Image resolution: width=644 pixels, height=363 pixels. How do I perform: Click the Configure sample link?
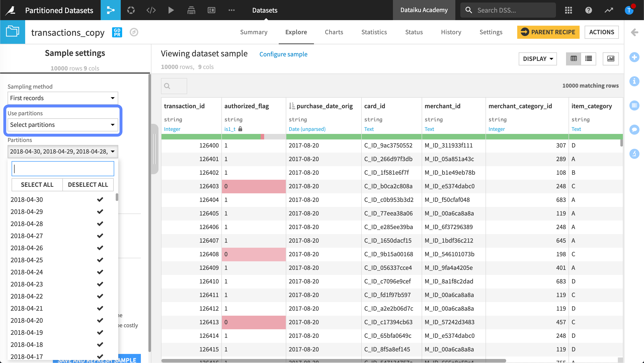[x=283, y=54]
